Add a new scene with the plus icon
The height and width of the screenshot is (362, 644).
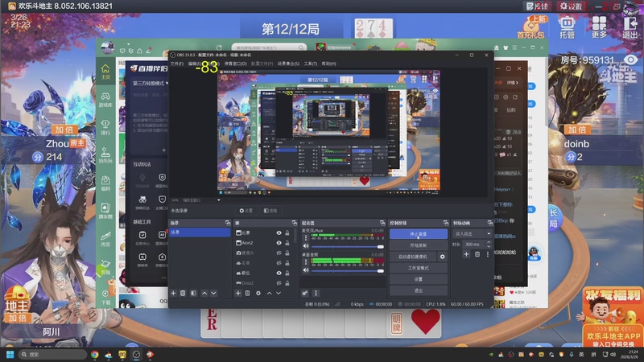point(173,293)
